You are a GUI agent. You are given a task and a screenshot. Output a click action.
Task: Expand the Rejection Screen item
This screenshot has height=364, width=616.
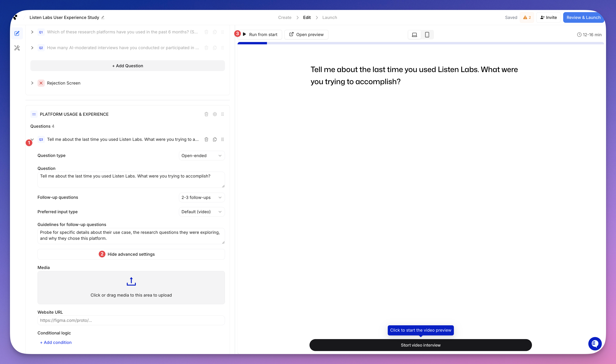[32, 83]
